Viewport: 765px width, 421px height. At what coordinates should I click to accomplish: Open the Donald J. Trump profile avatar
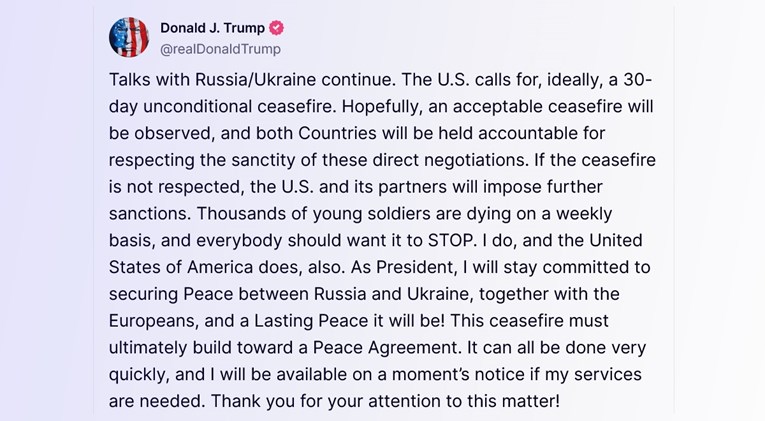click(x=129, y=37)
